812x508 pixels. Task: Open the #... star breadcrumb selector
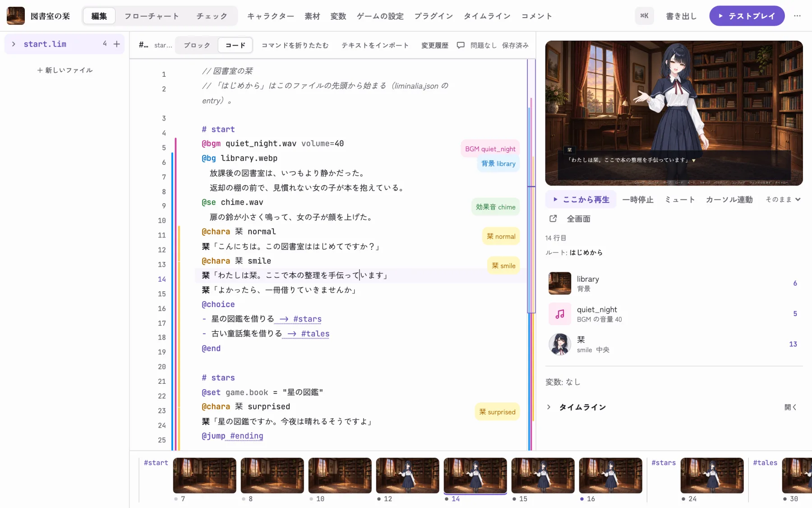(x=156, y=45)
